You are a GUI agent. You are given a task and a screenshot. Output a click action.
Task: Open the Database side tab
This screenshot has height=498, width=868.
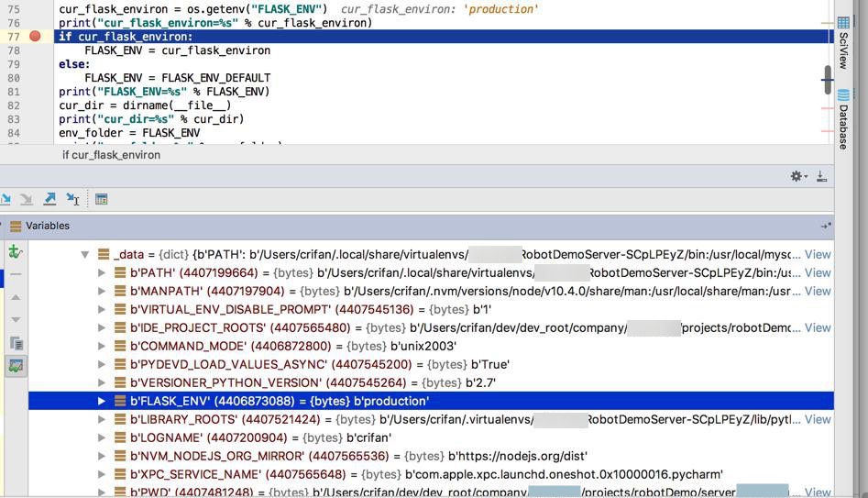pyautogui.click(x=842, y=117)
